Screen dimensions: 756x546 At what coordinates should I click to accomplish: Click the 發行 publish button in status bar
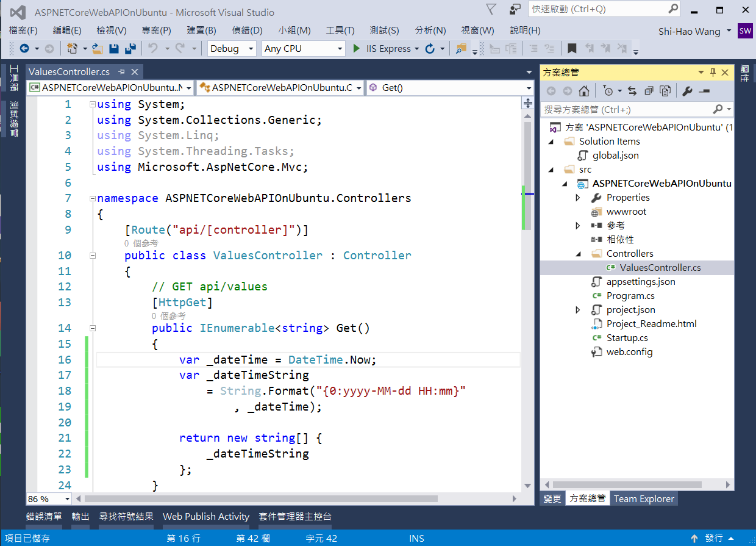click(x=713, y=538)
